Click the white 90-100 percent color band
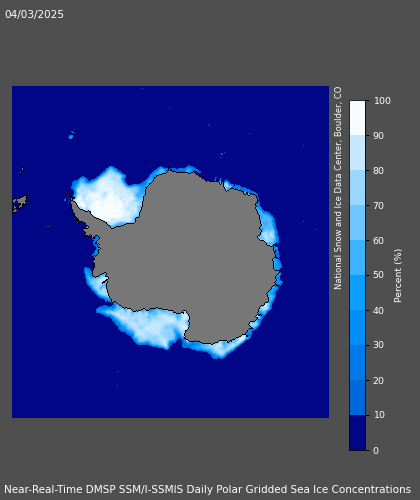 pos(357,118)
